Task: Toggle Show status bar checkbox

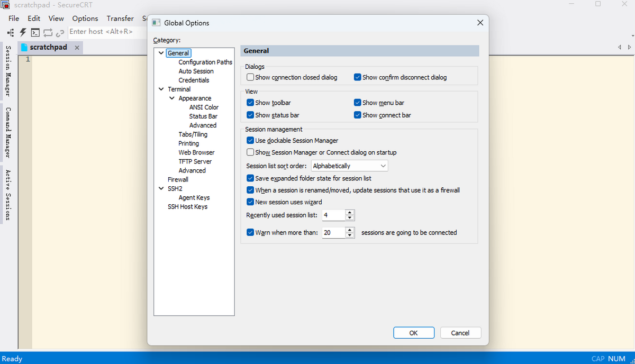Action: point(250,115)
